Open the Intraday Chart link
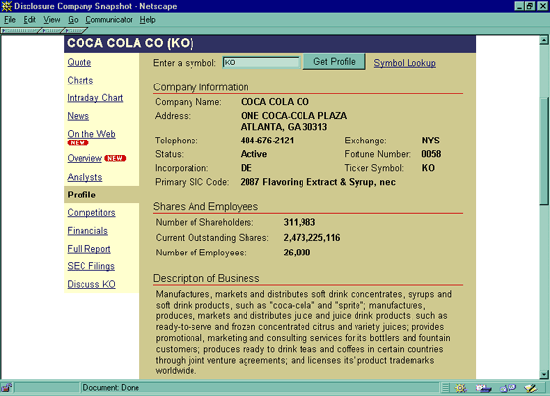This screenshot has height=396, width=550. click(x=95, y=98)
